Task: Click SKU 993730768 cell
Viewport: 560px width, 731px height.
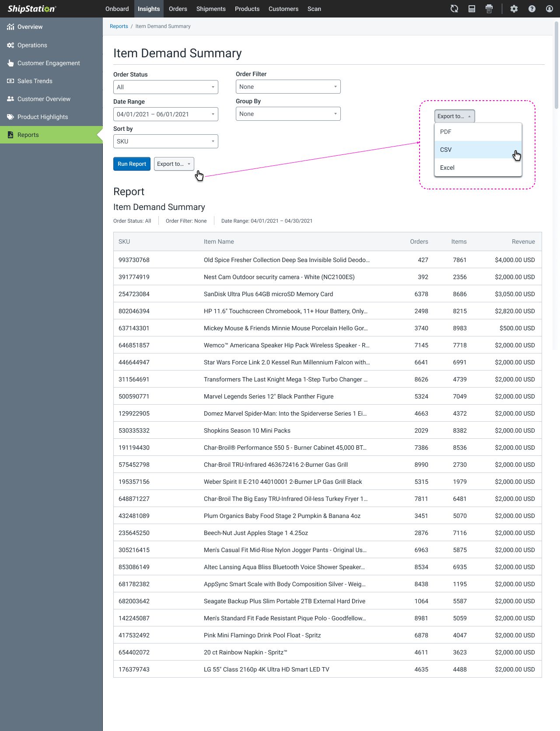Action: coord(134,260)
